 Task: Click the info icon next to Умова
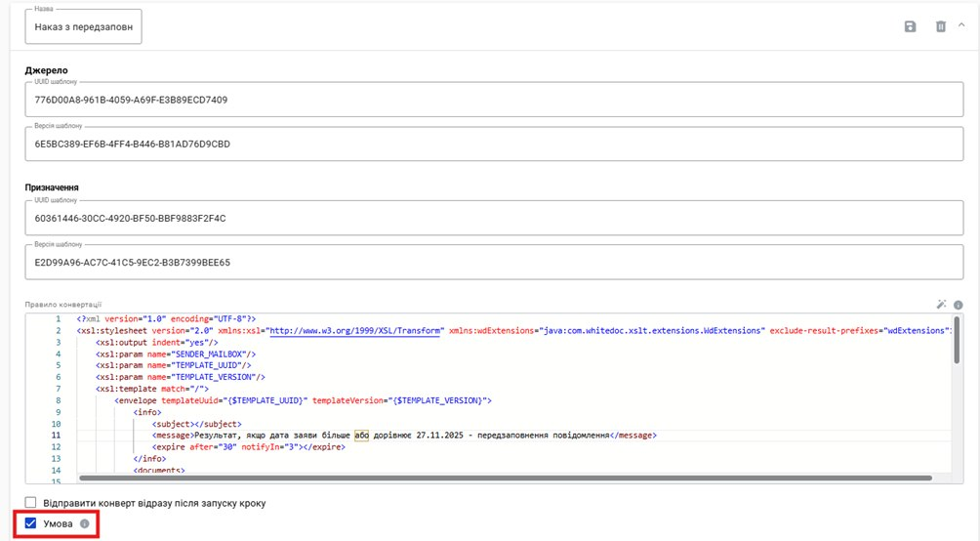pos(84,524)
